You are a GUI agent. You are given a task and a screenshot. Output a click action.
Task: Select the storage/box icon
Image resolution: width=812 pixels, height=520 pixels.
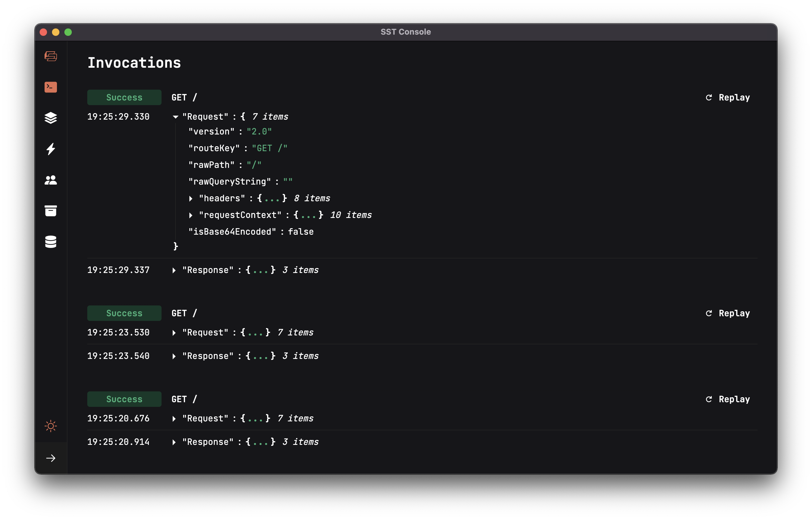[51, 211]
